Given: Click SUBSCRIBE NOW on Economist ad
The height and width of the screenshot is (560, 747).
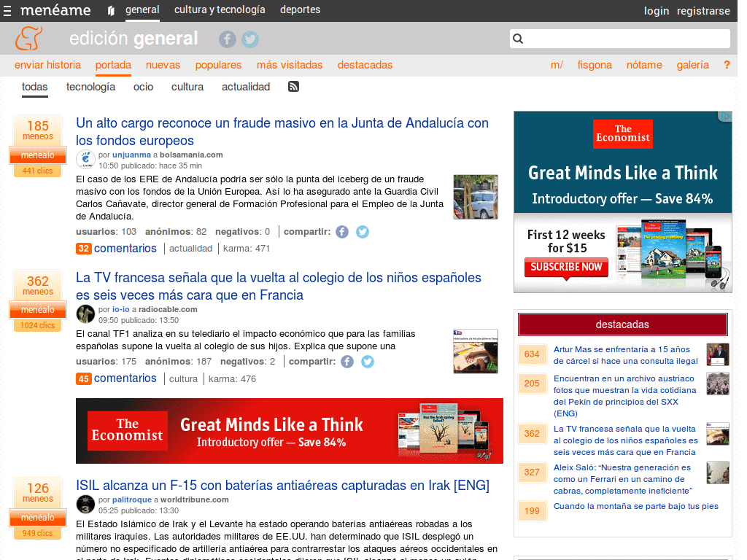Looking at the screenshot, I should pos(566,267).
